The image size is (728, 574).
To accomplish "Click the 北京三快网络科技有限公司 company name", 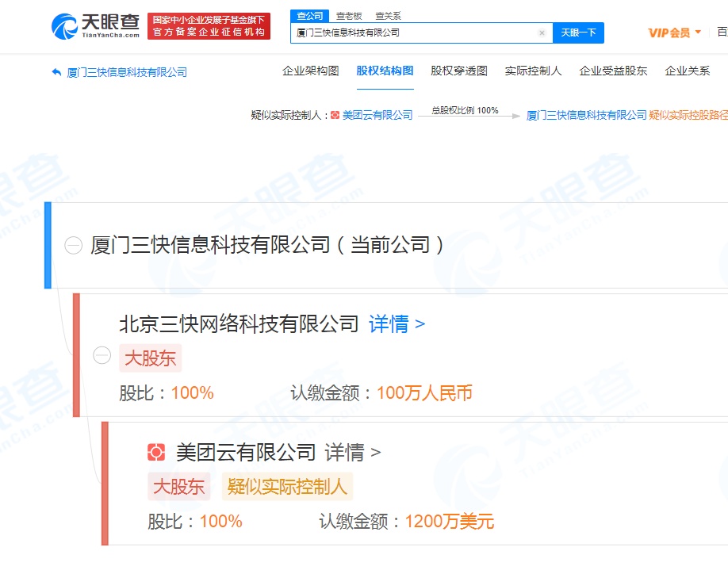I will click(x=239, y=324).
